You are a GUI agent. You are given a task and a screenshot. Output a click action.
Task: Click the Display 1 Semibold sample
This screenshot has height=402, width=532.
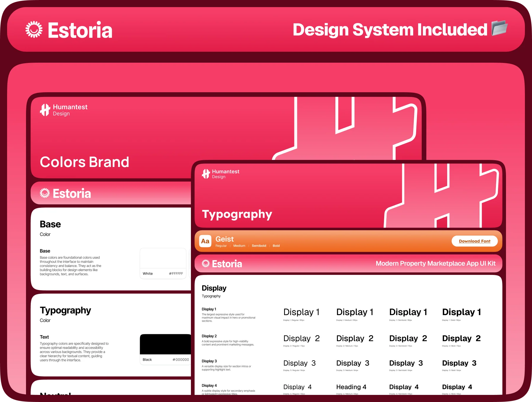coord(408,312)
